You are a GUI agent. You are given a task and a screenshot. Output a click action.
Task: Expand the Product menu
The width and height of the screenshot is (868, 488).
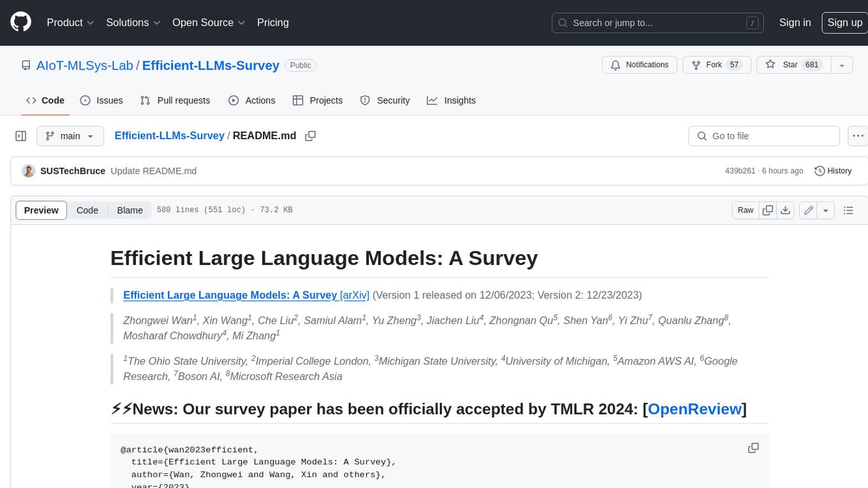click(x=70, y=22)
